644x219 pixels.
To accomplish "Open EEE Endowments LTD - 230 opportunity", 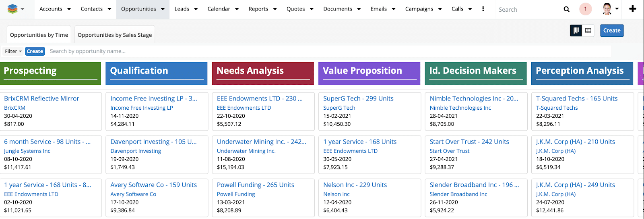I will pos(260,98).
